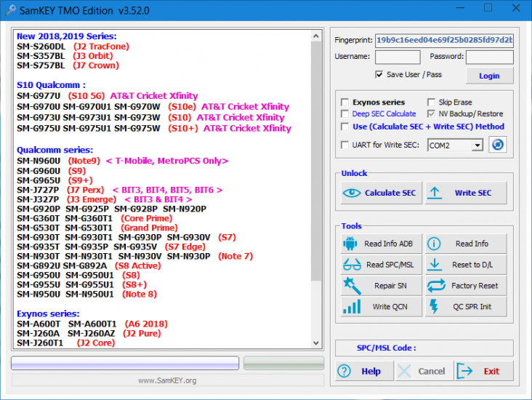Click the loop arrows icon on Factory Reset
Screen dimensions: 532x400
[x=436, y=286]
